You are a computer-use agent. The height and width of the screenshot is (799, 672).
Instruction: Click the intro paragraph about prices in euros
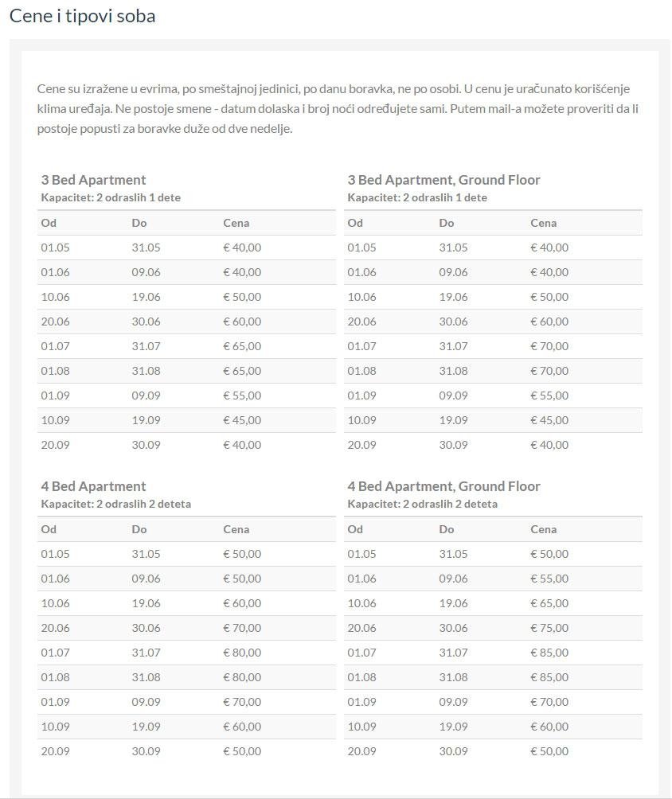pos(338,108)
